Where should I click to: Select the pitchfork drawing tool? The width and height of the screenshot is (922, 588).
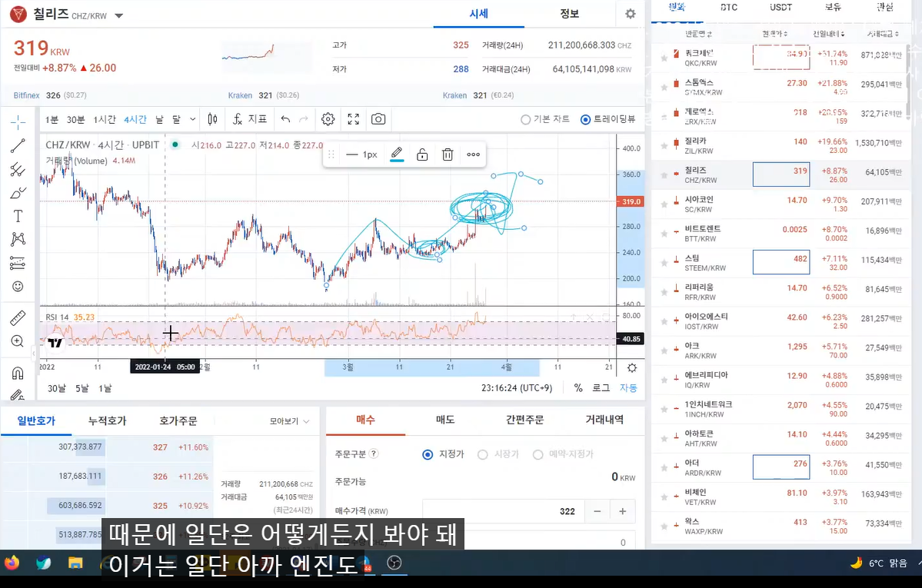tap(18, 169)
